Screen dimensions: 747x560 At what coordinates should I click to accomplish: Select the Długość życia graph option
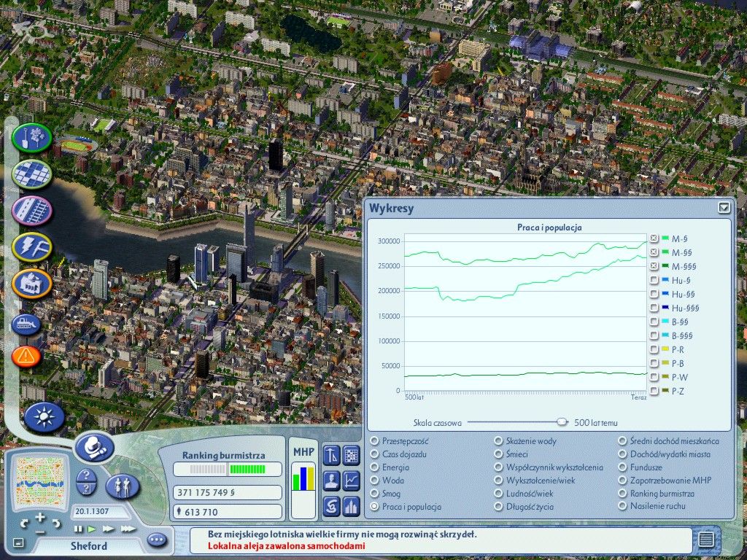pyautogui.click(x=498, y=507)
